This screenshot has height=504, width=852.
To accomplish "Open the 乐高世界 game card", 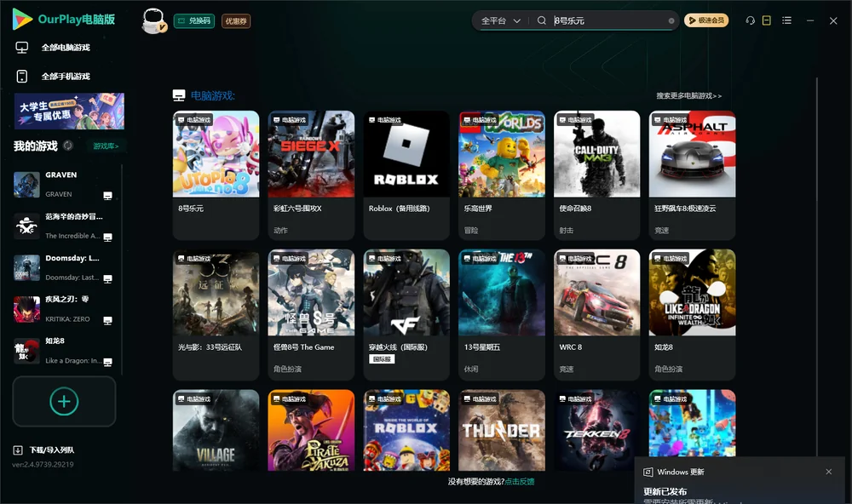I will point(502,175).
